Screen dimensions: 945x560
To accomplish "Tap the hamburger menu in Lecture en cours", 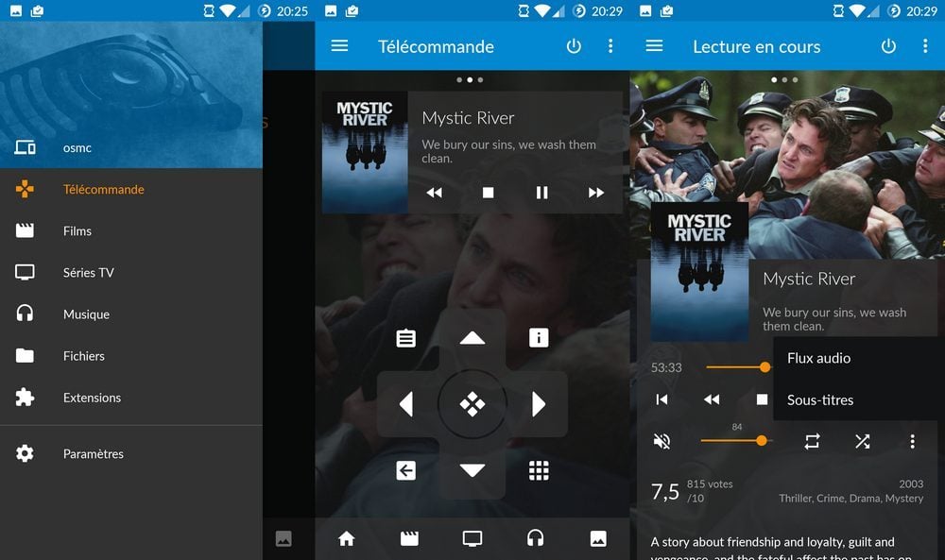I will click(x=655, y=45).
